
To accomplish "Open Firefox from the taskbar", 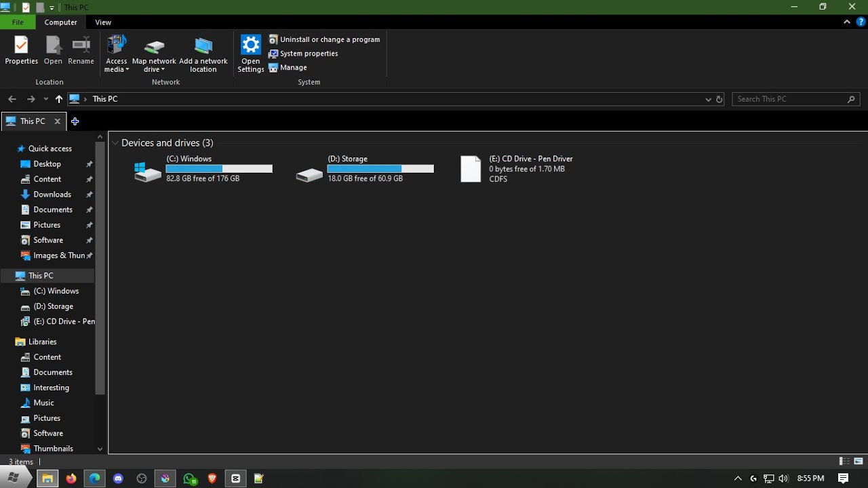I will (71, 479).
